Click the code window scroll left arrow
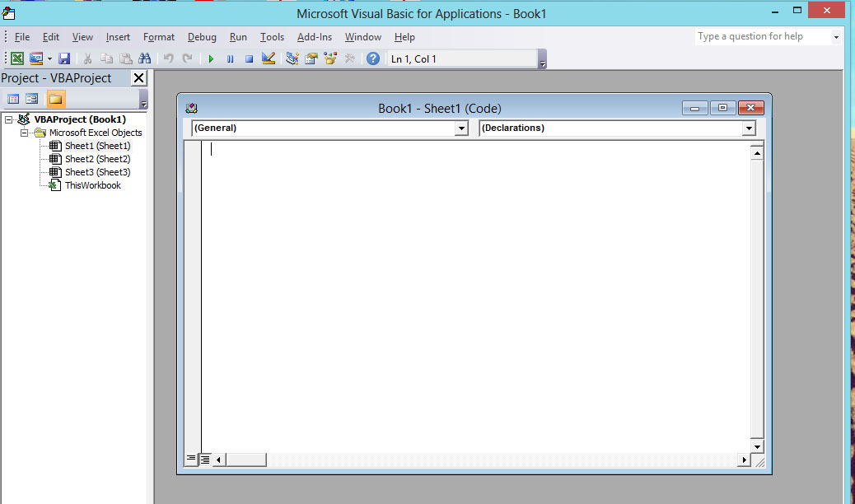The image size is (855, 504). pyautogui.click(x=218, y=460)
